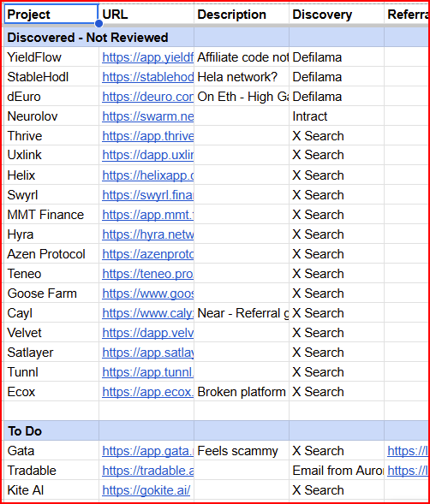430x504 pixels.
Task: Open the azenprotocol link
Action: 147,254
